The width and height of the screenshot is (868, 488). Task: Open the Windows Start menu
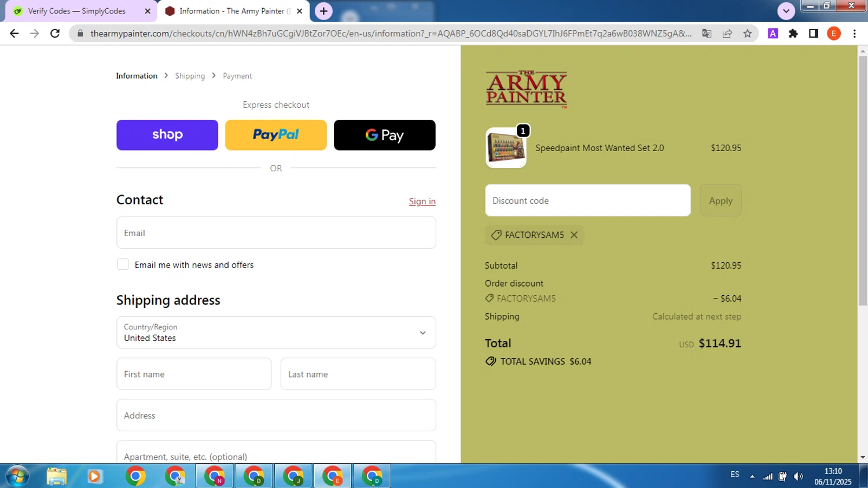click(x=17, y=476)
